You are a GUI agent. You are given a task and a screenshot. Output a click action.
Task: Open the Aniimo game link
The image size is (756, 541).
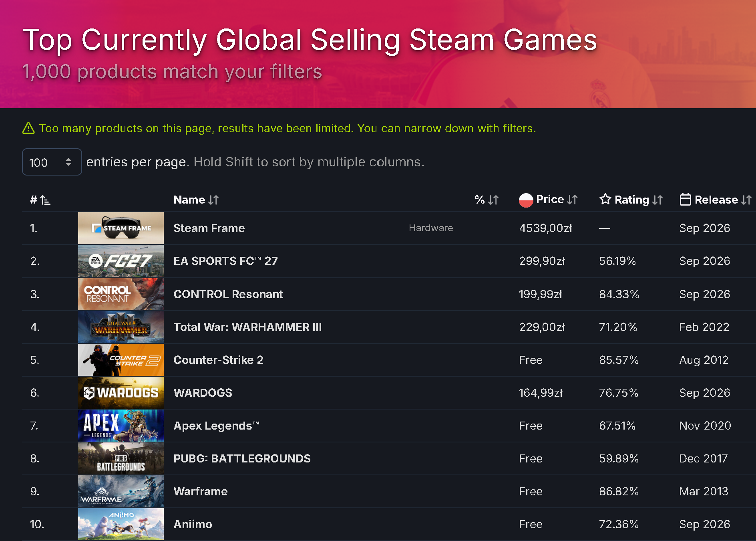pyautogui.click(x=193, y=524)
